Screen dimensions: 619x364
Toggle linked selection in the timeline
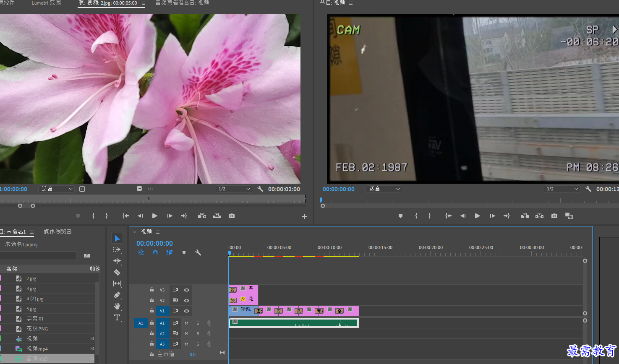[x=170, y=252]
